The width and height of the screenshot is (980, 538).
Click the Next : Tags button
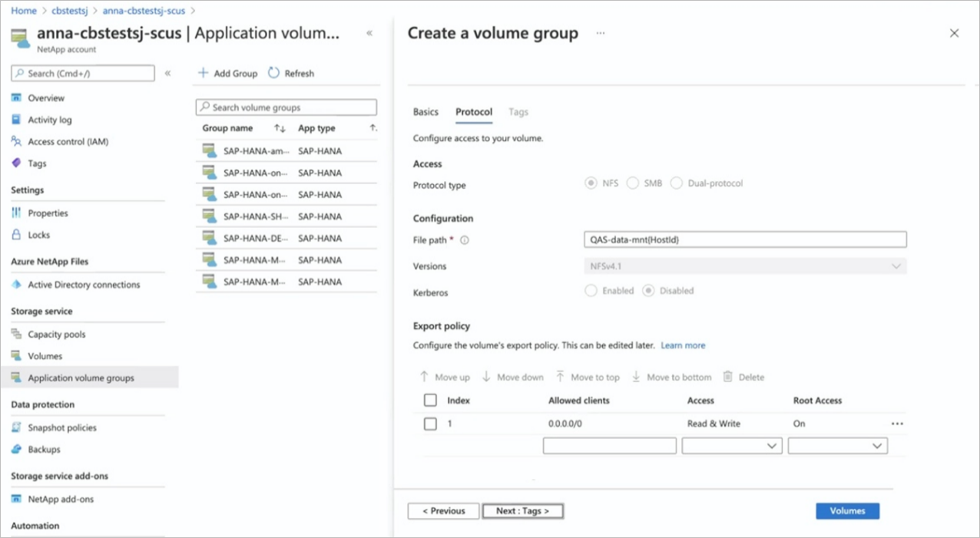[522, 511]
